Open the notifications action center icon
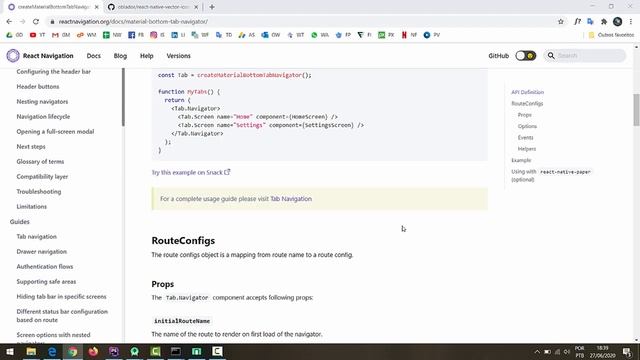This screenshot has width=640, height=360. [x=627, y=351]
